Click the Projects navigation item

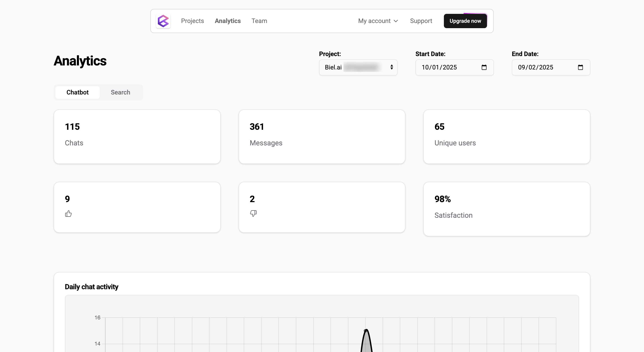(193, 21)
